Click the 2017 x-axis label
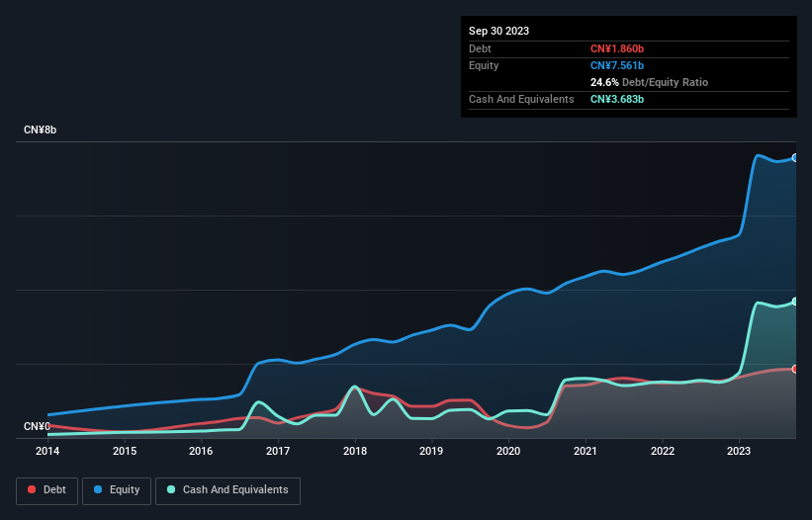812x520 pixels. pyautogui.click(x=278, y=451)
